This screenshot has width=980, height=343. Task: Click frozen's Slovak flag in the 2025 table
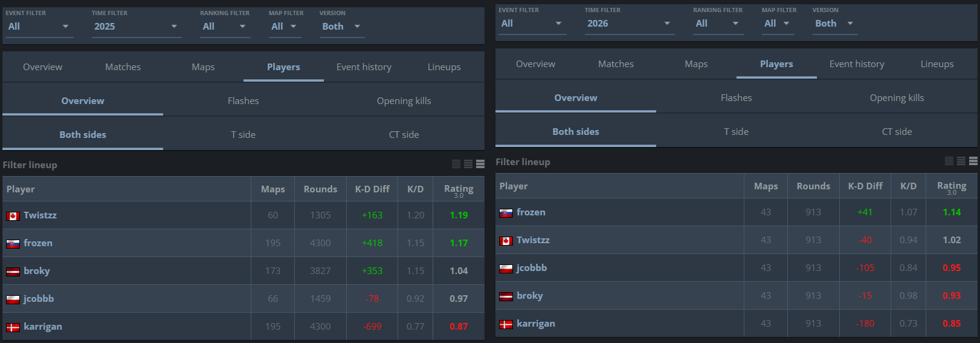click(13, 244)
